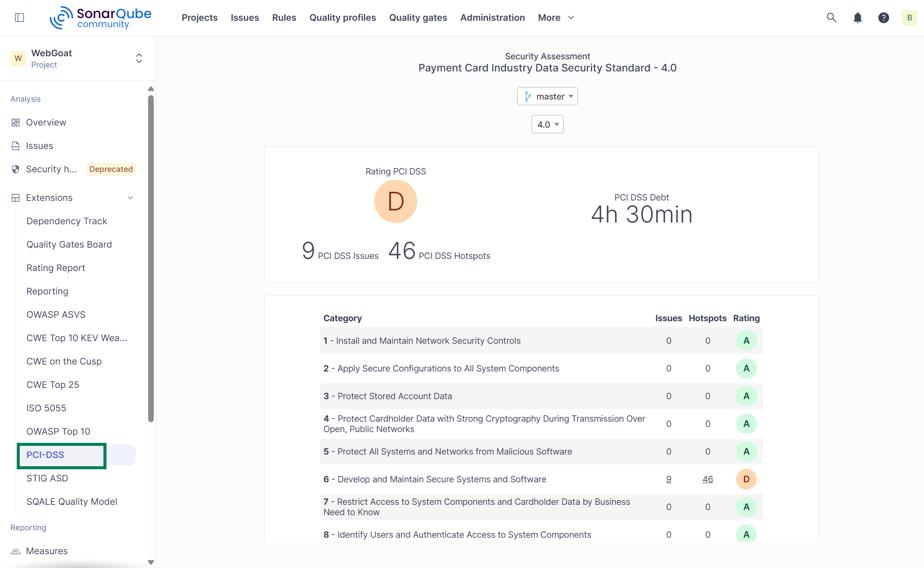Go to Rules in top navigation
Screen dimensions: 924x568
284,18
